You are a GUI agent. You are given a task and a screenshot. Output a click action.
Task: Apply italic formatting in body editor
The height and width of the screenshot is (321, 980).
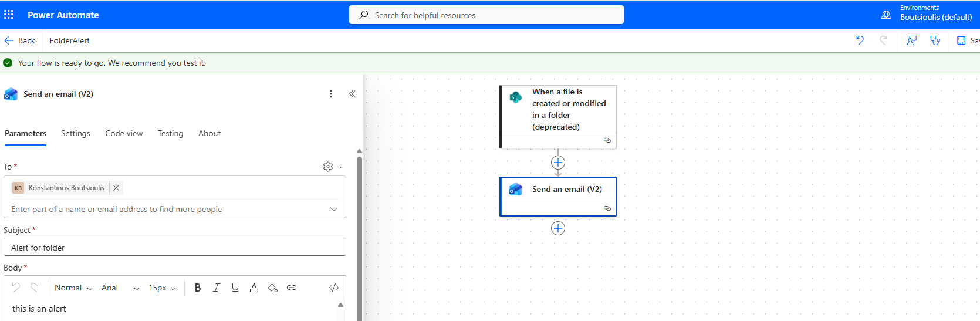click(x=216, y=288)
